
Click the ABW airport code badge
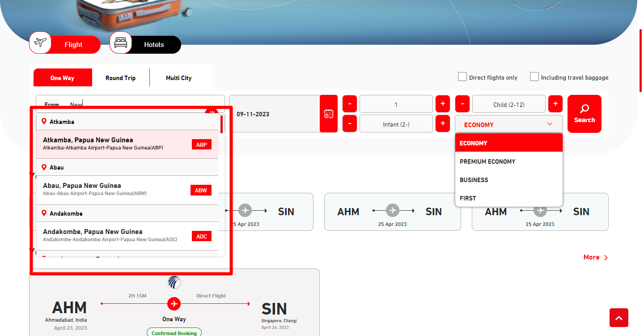click(201, 190)
